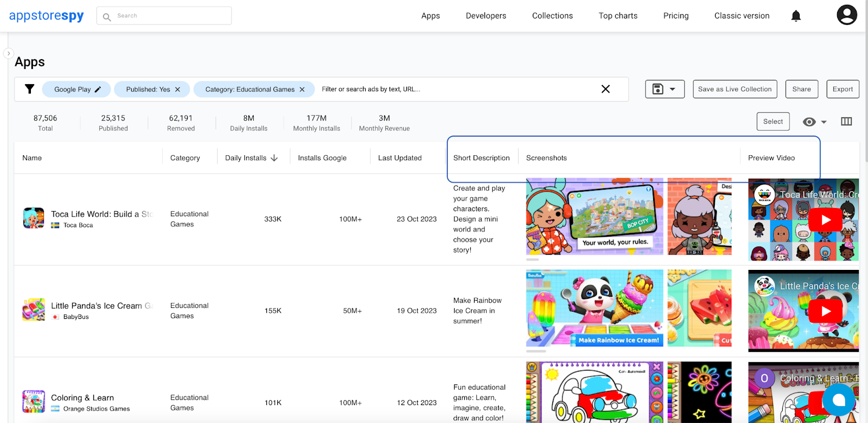Click the Little Panda screenshots scrollbar
Image resolution: width=868 pixels, height=423 pixels.
pos(536,351)
